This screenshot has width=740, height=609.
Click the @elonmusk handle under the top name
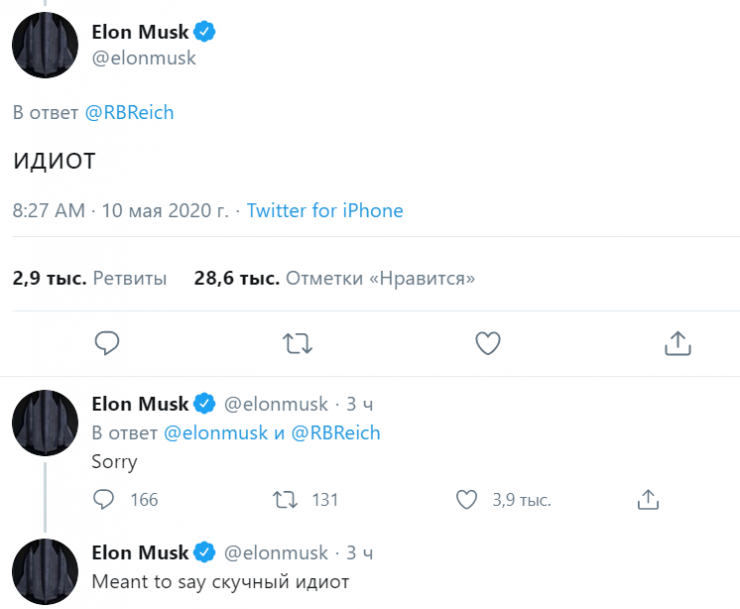(144, 58)
